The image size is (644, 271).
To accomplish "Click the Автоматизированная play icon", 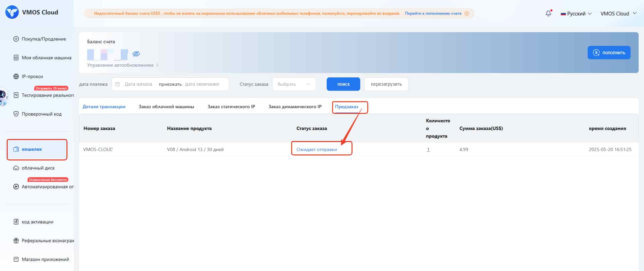I will pos(16,187).
